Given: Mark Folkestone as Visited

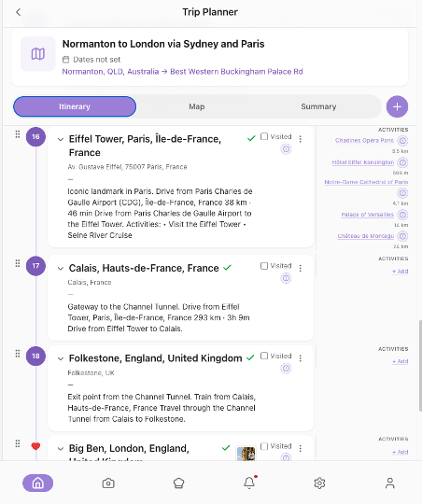Looking at the screenshot, I should click(x=264, y=356).
